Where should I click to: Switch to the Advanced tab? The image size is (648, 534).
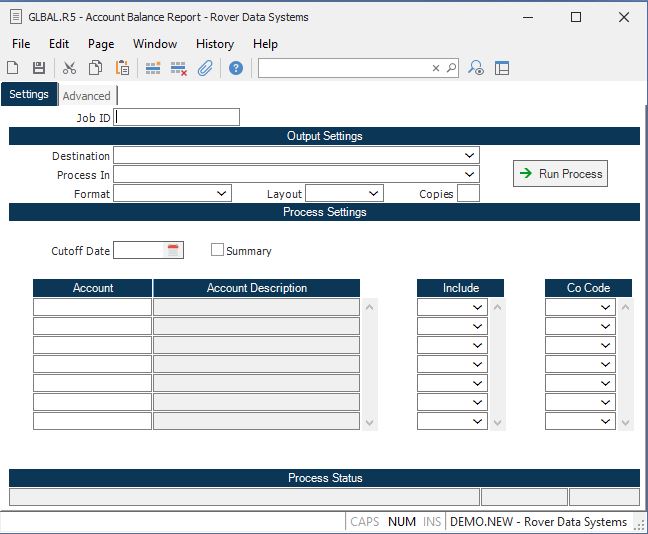point(87,96)
